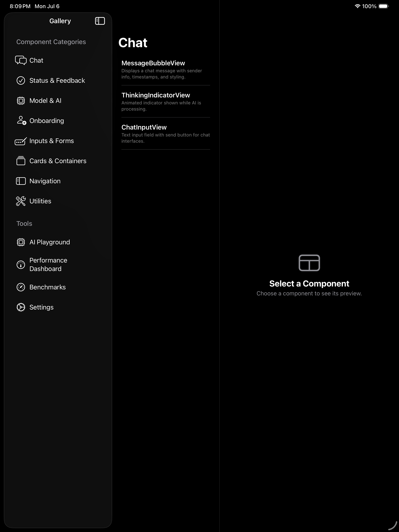Click the 'Text input field with send button' description
399x532 pixels.
click(x=165, y=138)
